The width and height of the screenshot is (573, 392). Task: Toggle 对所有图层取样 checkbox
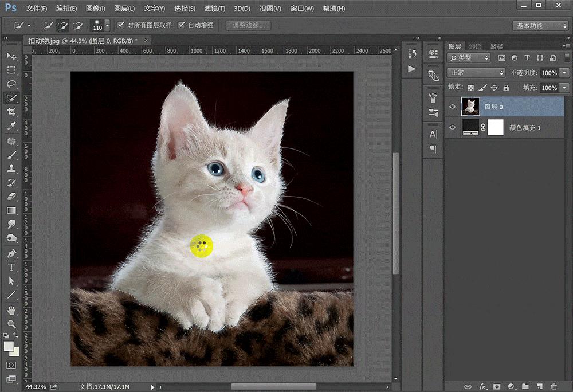[121, 25]
